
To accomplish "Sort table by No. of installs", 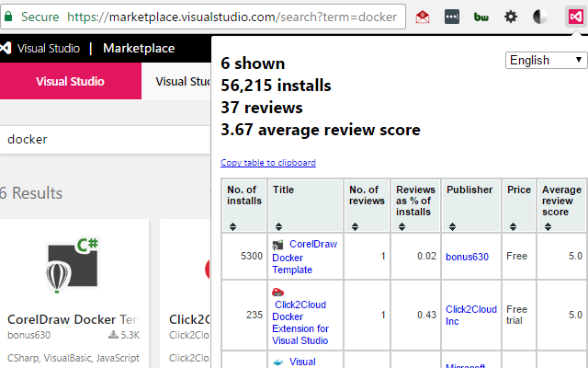I will 232,226.
